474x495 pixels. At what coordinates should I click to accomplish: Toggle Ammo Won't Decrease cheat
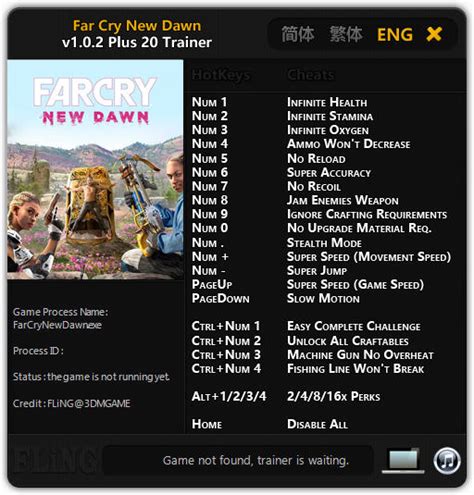pos(349,144)
